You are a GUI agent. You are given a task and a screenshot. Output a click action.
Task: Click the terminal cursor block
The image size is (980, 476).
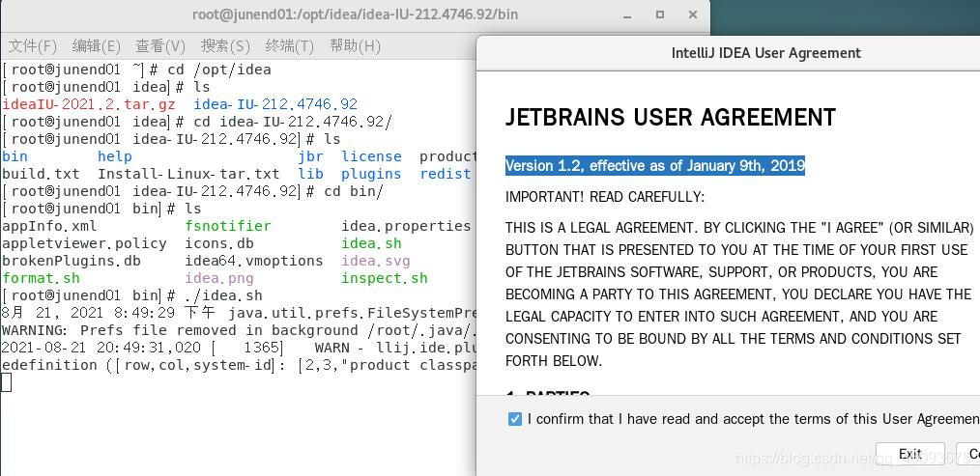(x=6, y=382)
